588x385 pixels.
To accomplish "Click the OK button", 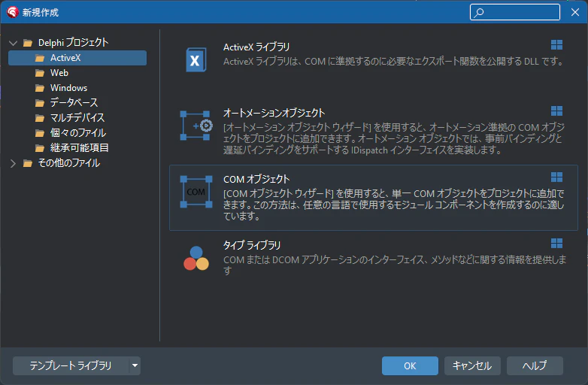I will click(x=410, y=365).
